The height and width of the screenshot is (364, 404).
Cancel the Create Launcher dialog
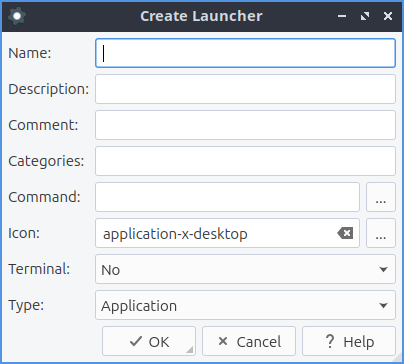click(x=249, y=341)
